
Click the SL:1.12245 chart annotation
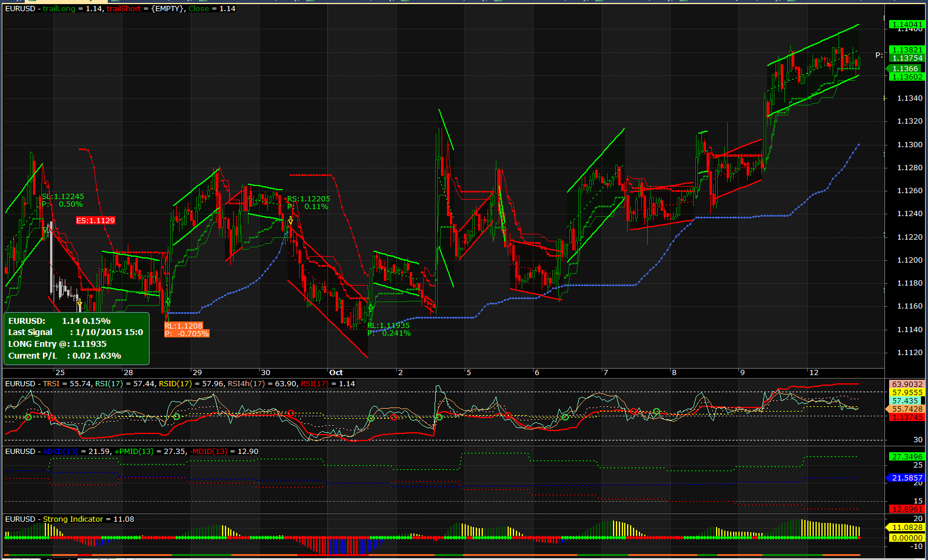(63, 197)
